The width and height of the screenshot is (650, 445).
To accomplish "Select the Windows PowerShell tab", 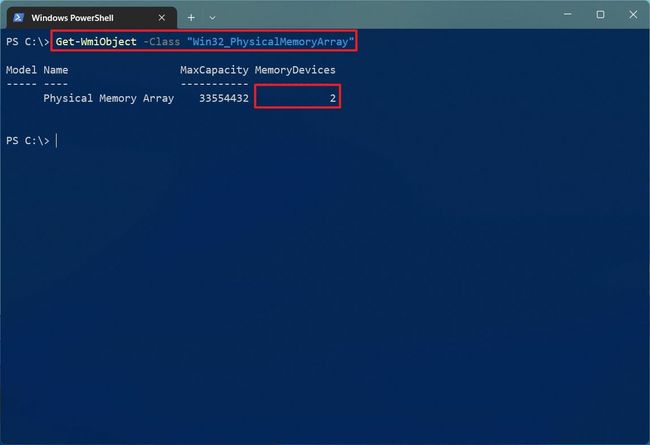I will click(92, 18).
